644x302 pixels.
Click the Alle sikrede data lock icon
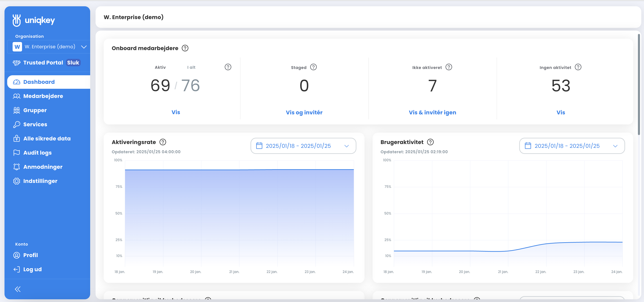click(16, 139)
